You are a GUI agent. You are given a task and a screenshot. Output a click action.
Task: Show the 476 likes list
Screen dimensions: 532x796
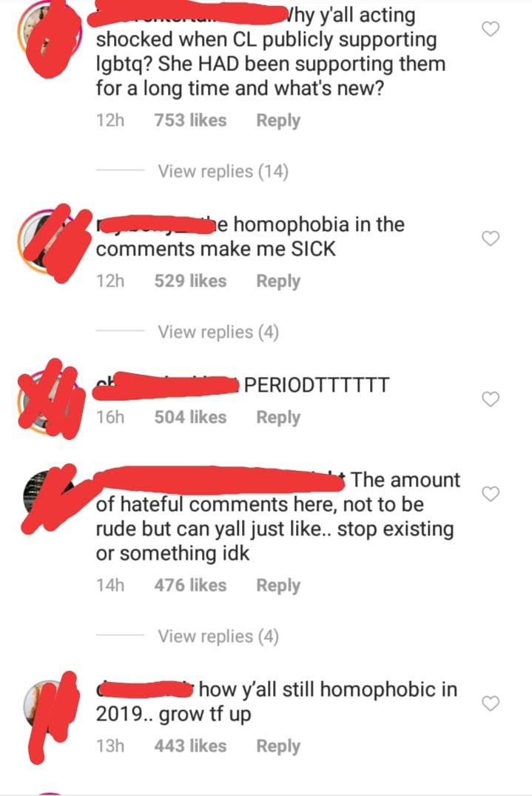191,585
